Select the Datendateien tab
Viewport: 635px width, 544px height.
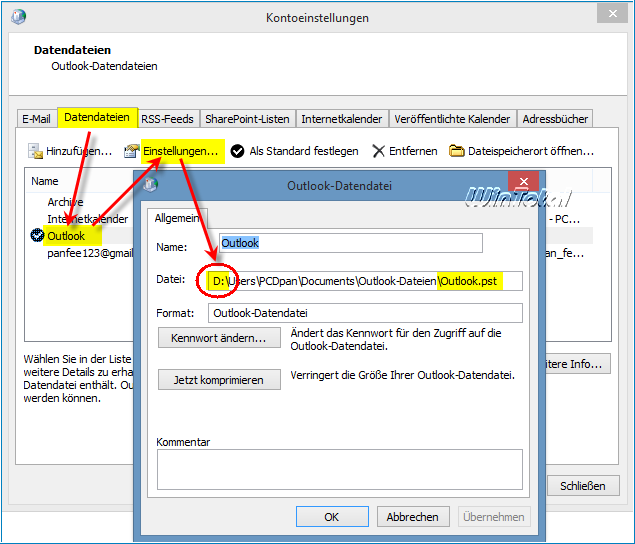(x=97, y=117)
